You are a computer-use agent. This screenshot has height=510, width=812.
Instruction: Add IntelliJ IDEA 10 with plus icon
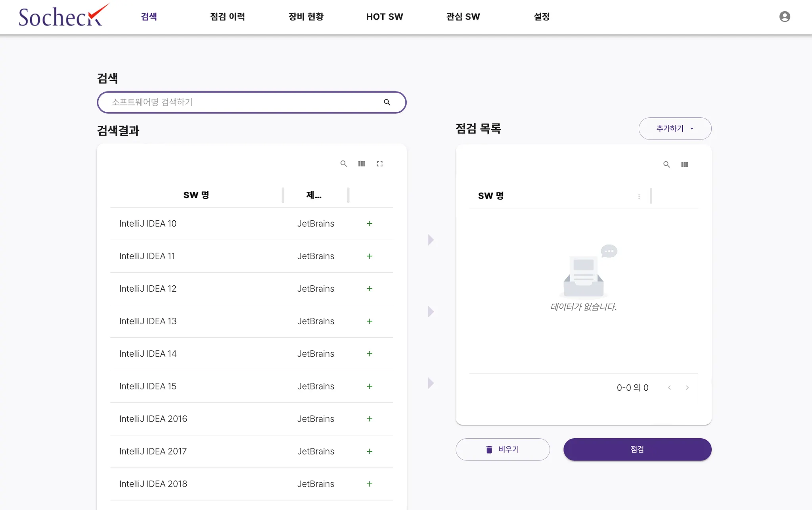pyautogui.click(x=370, y=223)
